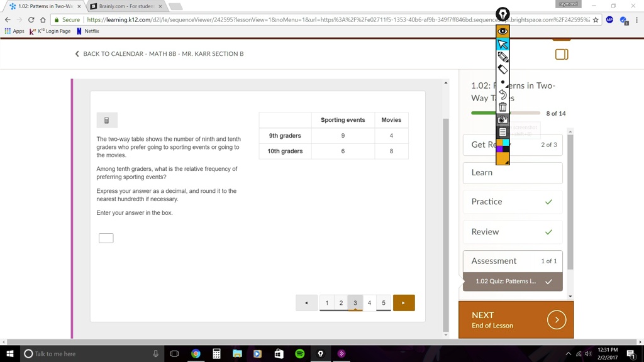Clear all annotations with the trash icon
644x362 pixels.
502,106
